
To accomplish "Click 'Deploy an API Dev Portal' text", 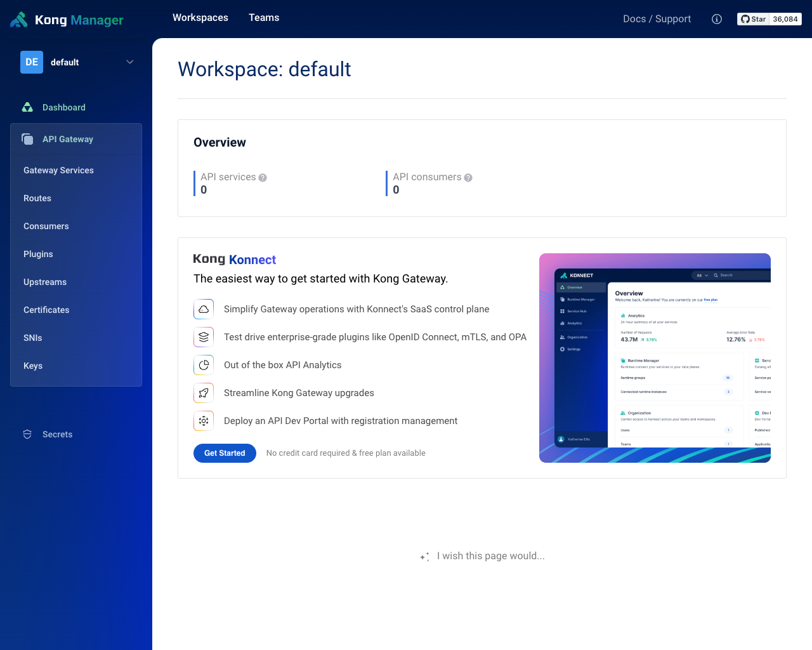I will pyautogui.click(x=341, y=421).
